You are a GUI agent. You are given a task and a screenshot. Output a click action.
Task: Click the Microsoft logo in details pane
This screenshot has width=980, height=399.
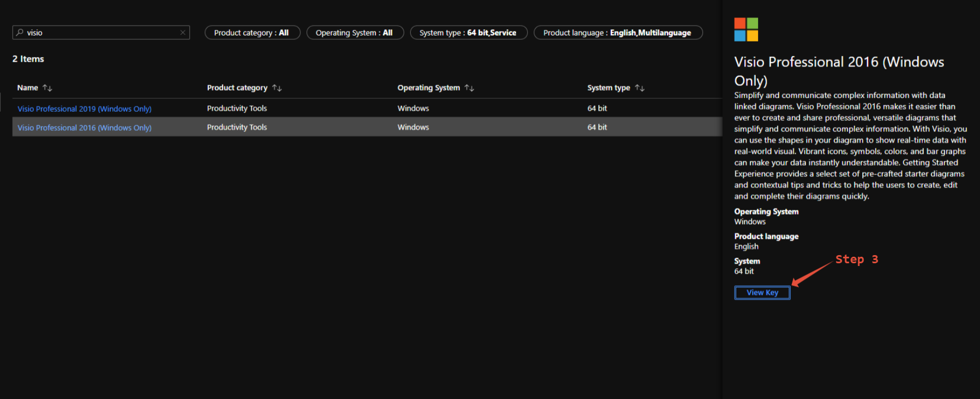pyautogui.click(x=746, y=29)
